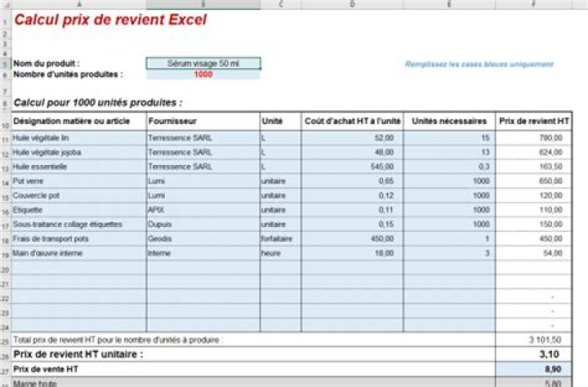Click the units needed value 15
This screenshot has height=387, width=588.
[x=450, y=138]
